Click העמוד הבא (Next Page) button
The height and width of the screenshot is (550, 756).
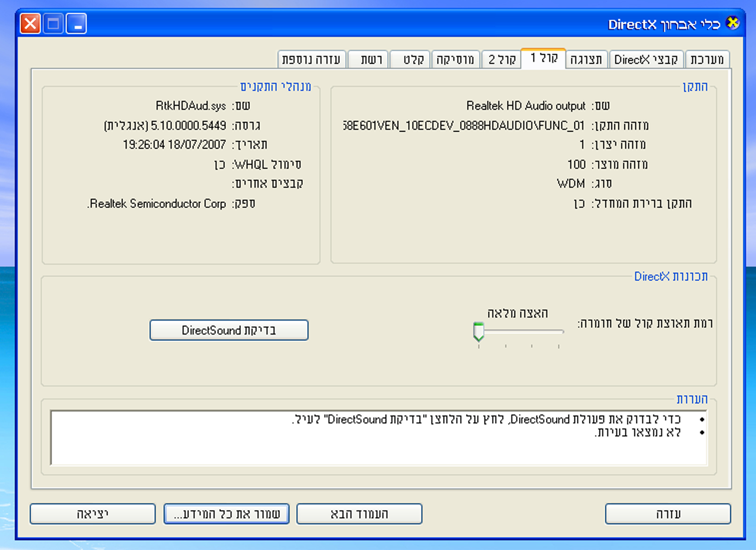(x=359, y=514)
